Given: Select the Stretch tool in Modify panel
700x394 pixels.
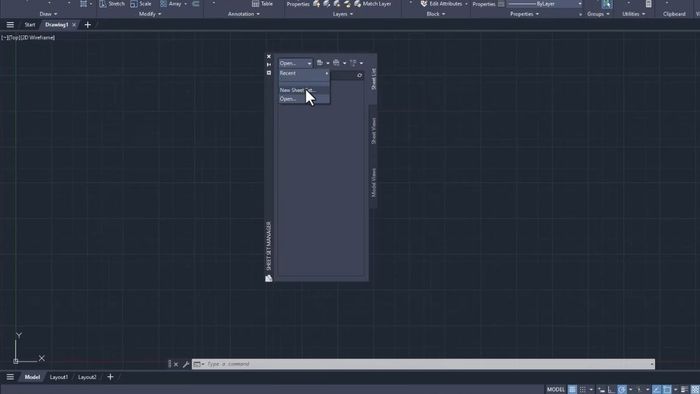Looking at the screenshot, I should point(112,4).
